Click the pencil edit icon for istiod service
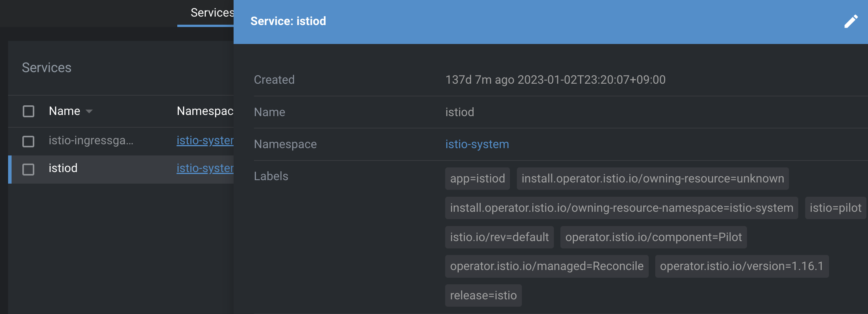868x314 pixels. pyautogui.click(x=851, y=21)
